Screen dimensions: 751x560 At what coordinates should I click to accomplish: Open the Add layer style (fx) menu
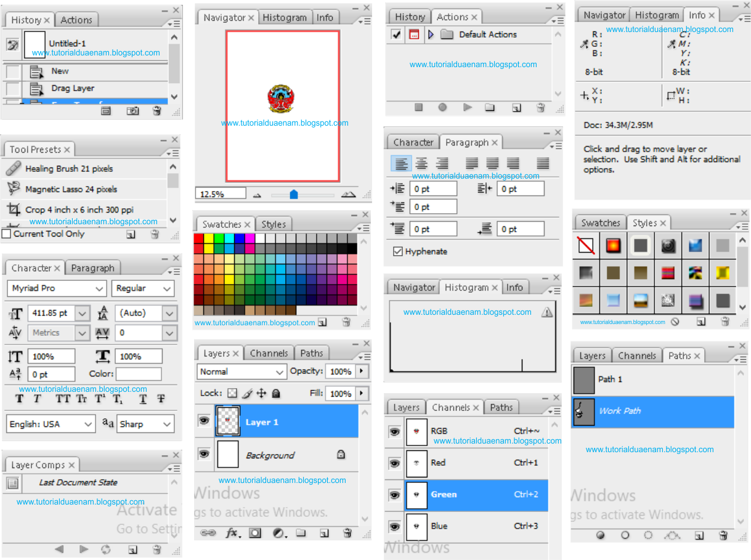coord(233,534)
